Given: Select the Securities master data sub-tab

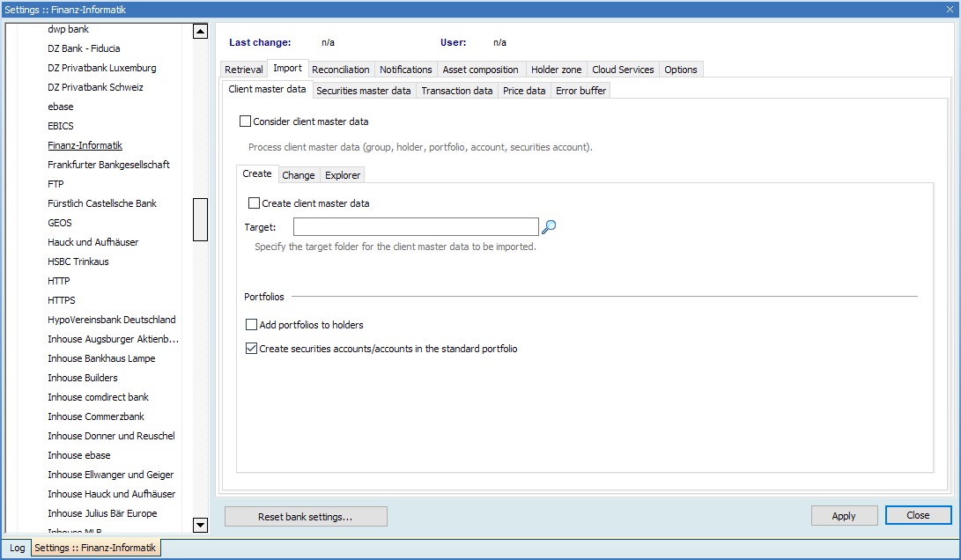Looking at the screenshot, I should click(363, 91).
